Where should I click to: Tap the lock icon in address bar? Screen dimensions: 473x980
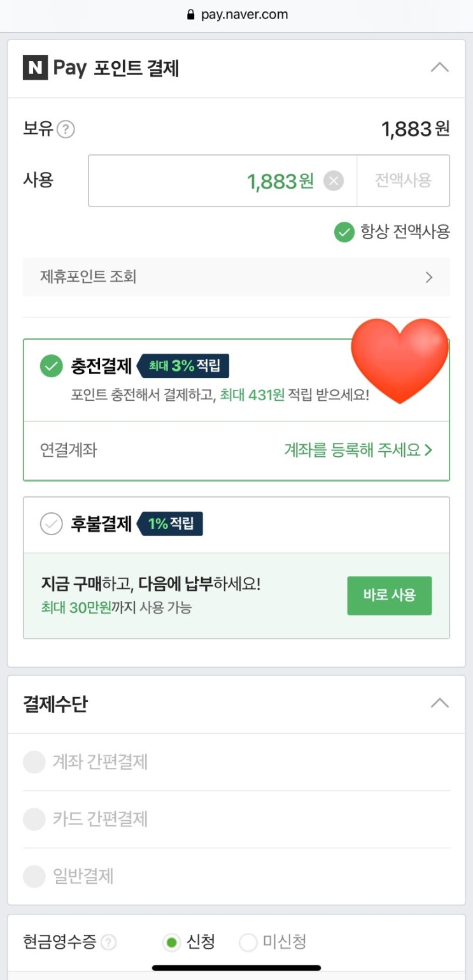click(190, 15)
